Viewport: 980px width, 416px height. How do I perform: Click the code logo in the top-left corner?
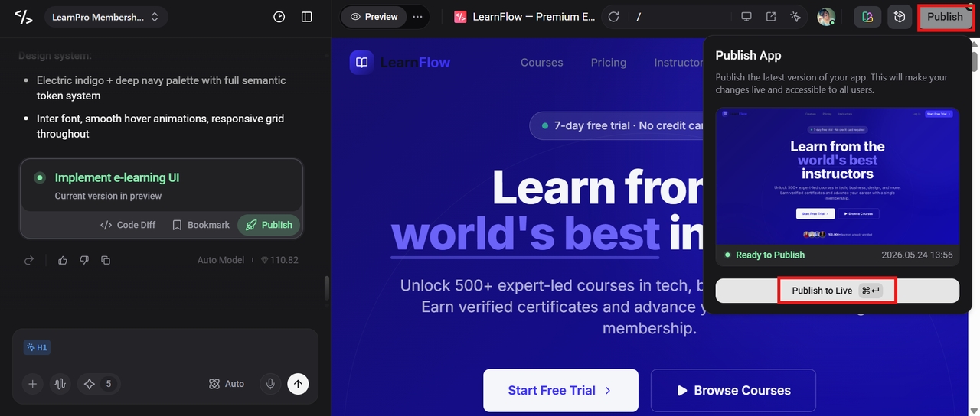[24, 17]
